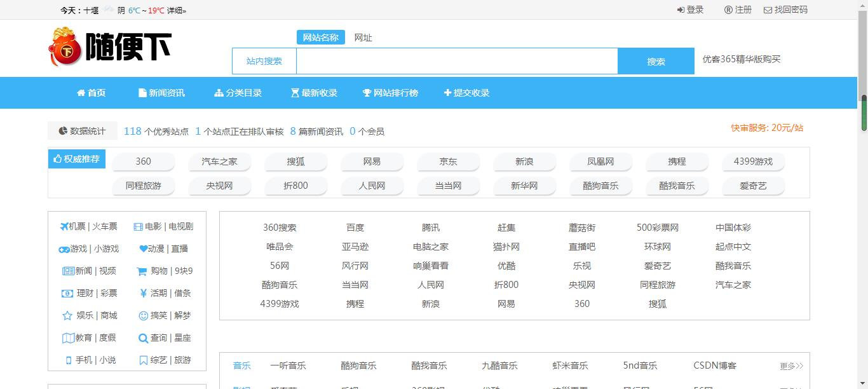Open the 响巢看看 site link
This screenshot has height=389, width=868.
[431, 266]
